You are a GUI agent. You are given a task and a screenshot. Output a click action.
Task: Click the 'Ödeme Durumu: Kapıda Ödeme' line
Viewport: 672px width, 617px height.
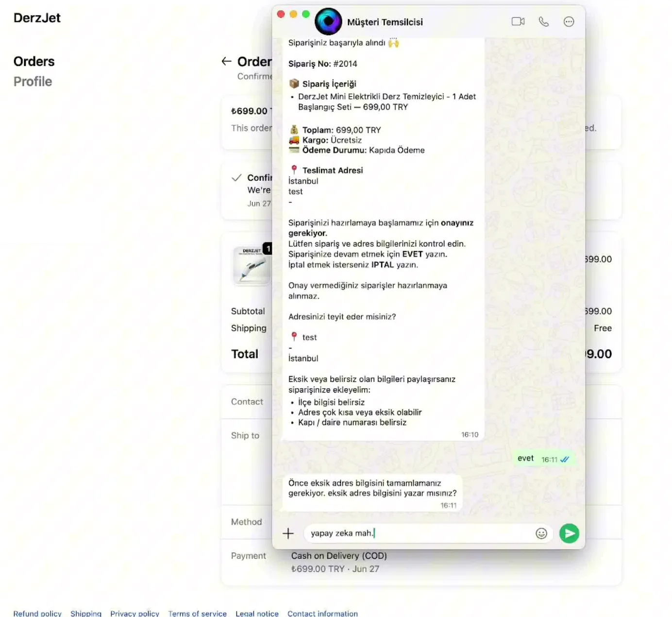pyautogui.click(x=363, y=150)
